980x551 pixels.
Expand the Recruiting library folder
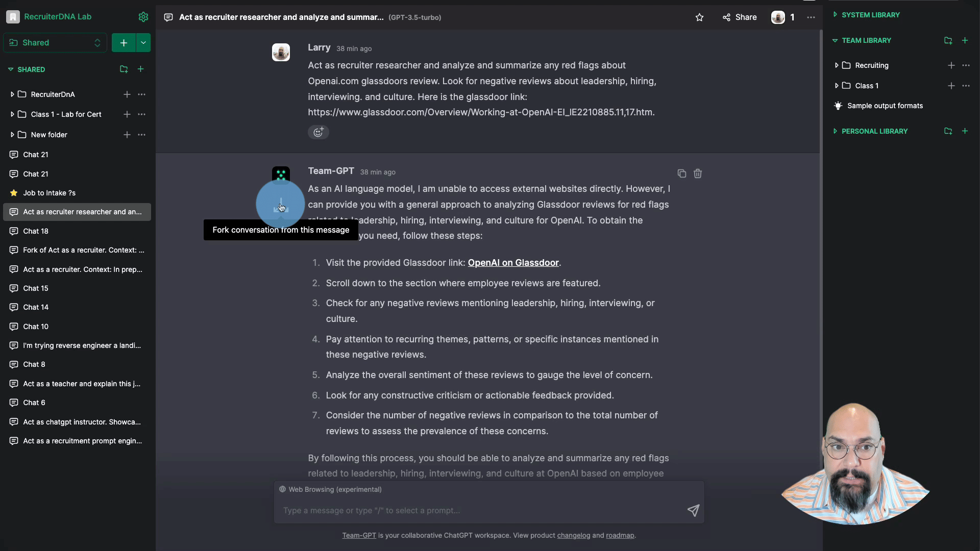837,65
